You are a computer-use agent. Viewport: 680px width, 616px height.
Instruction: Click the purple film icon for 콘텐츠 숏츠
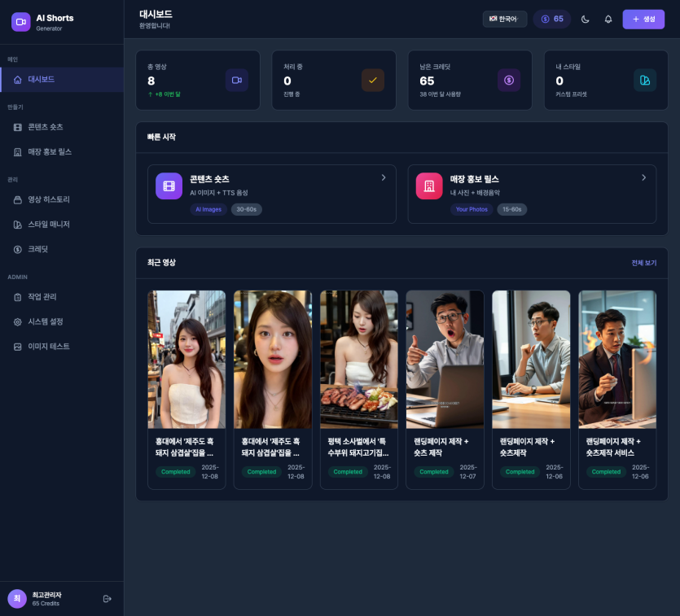click(x=169, y=186)
